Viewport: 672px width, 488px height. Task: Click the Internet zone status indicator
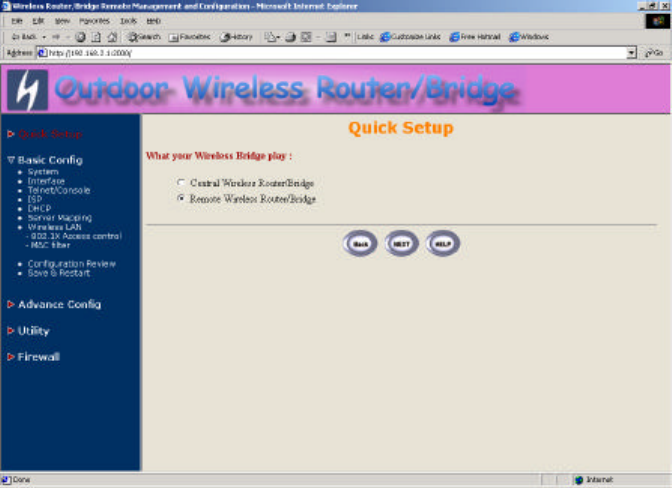594,479
